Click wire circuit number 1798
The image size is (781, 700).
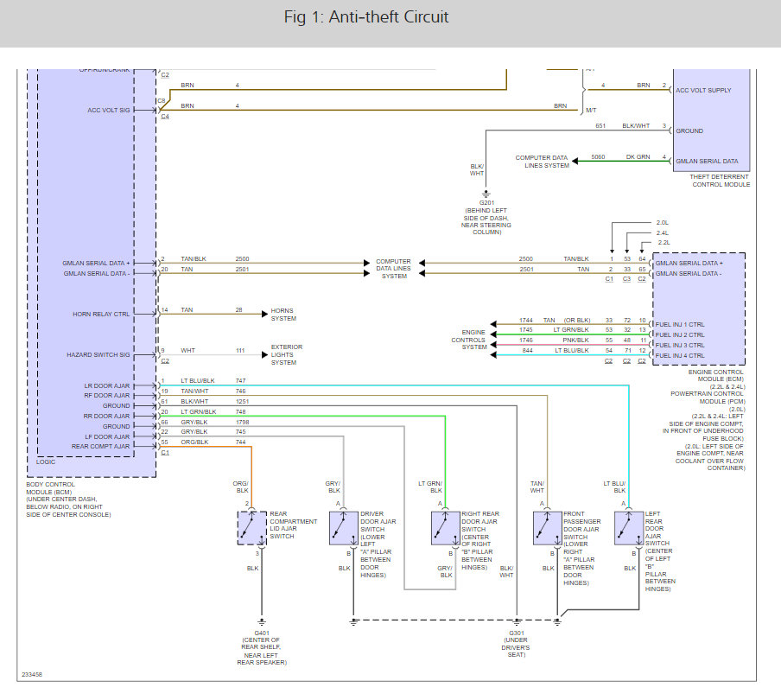tap(242, 422)
